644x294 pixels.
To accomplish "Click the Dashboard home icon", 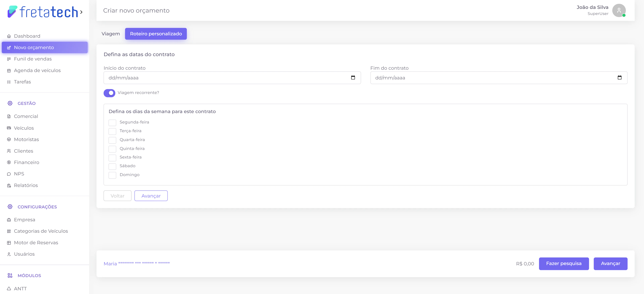I will coord(9,36).
